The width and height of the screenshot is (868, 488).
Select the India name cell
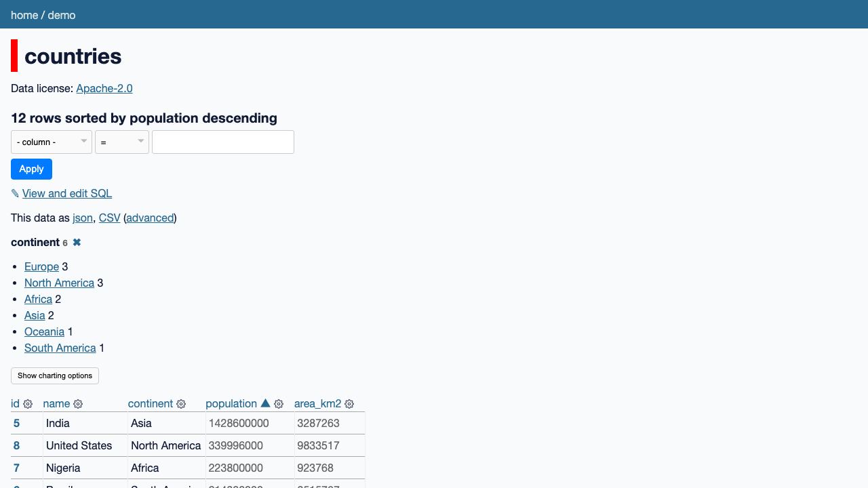(85, 423)
